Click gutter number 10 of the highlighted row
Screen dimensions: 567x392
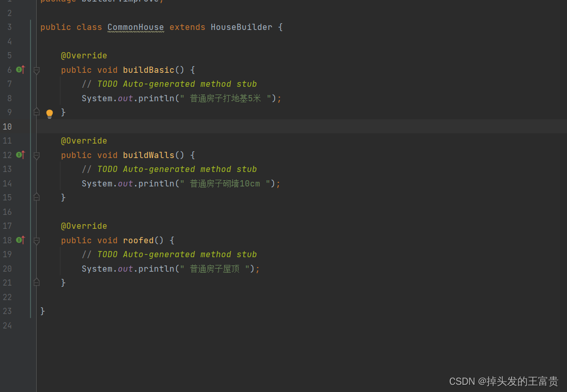[x=7, y=127]
